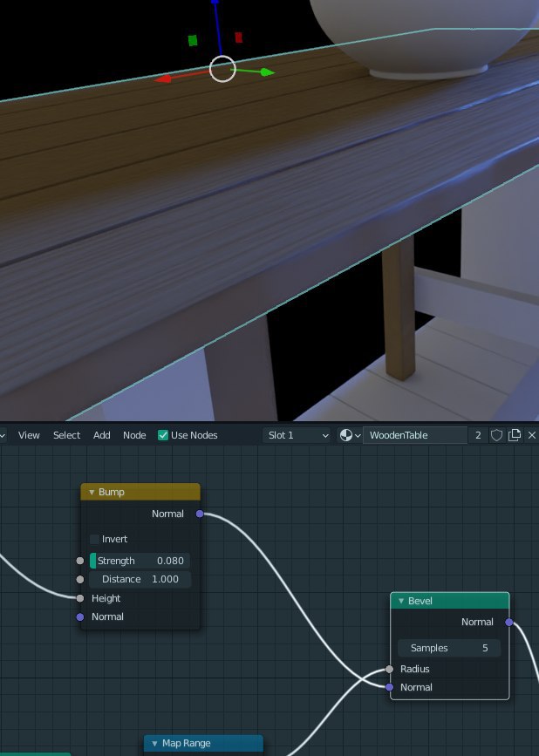The image size is (539, 756).
Task: Open the Node menu
Action: (134, 435)
